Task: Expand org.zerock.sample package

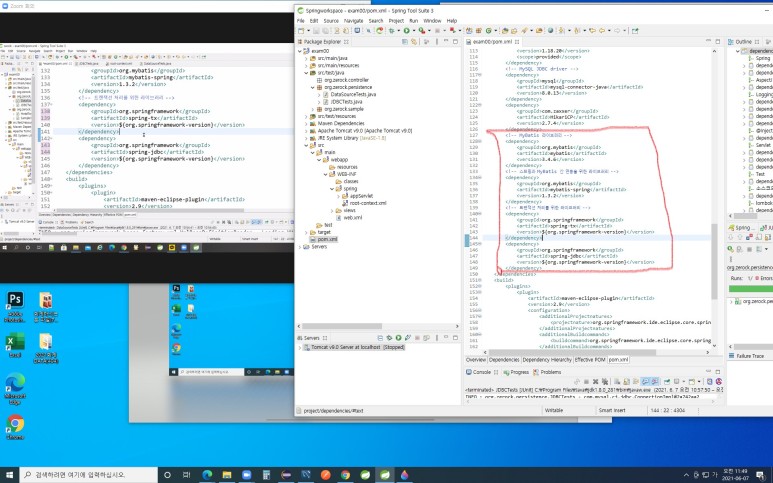Action: coord(313,109)
